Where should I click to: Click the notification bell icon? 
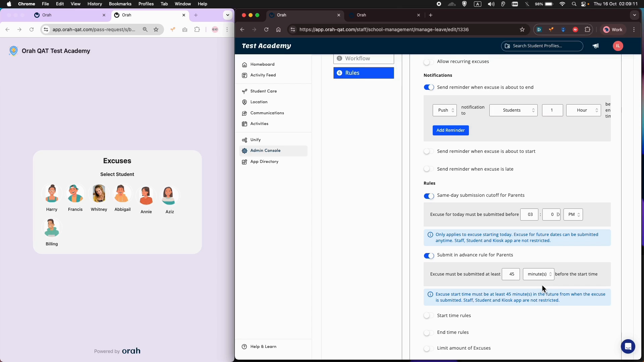pyautogui.click(x=596, y=46)
